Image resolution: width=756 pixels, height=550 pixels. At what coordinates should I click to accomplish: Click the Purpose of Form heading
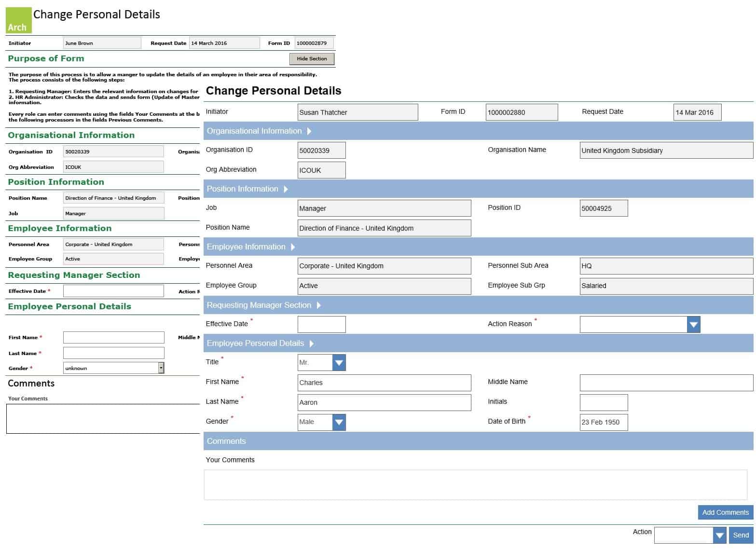coord(46,58)
